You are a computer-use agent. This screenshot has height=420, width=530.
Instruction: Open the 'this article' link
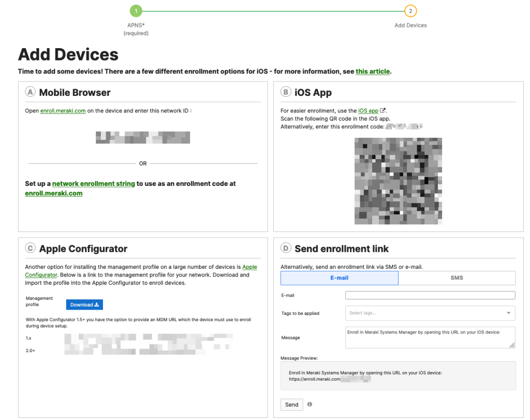click(x=373, y=71)
